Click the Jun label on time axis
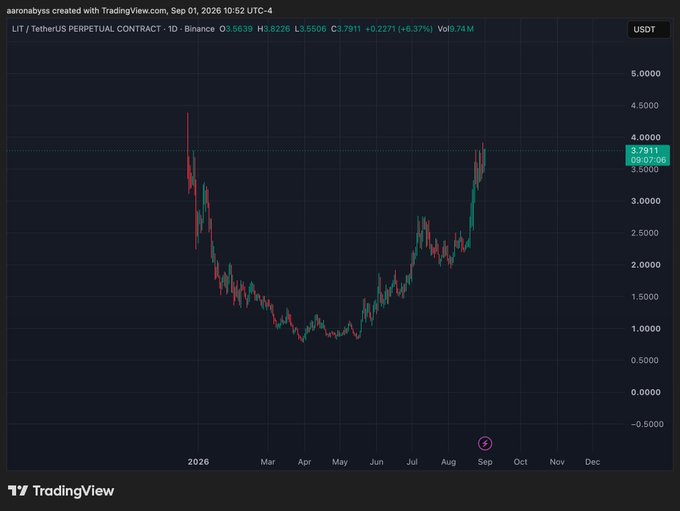The height and width of the screenshot is (511, 680). coord(376,462)
